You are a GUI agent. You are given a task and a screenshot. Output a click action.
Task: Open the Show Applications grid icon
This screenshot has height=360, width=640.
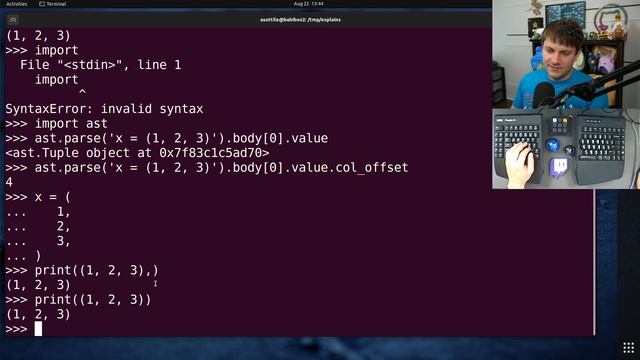(629, 348)
